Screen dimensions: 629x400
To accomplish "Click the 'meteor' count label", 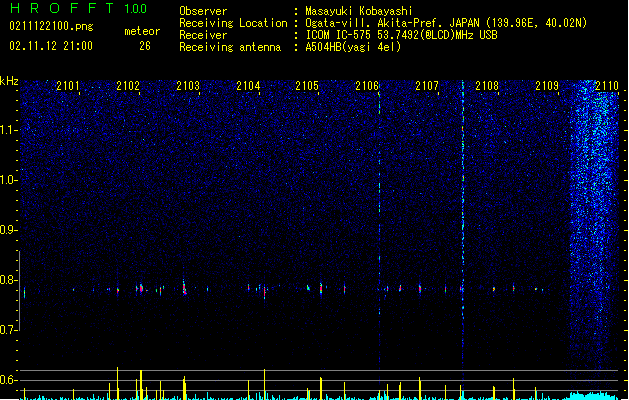I will point(142,31).
